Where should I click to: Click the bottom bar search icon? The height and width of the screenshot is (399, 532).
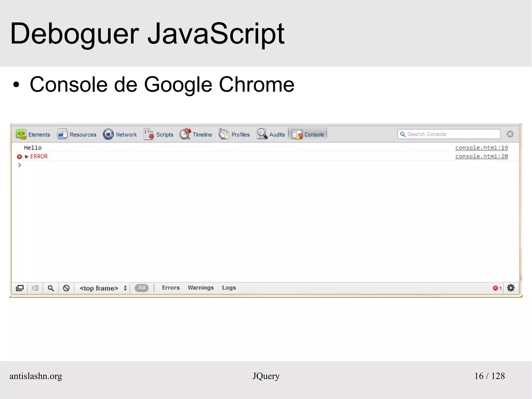coord(51,288)
